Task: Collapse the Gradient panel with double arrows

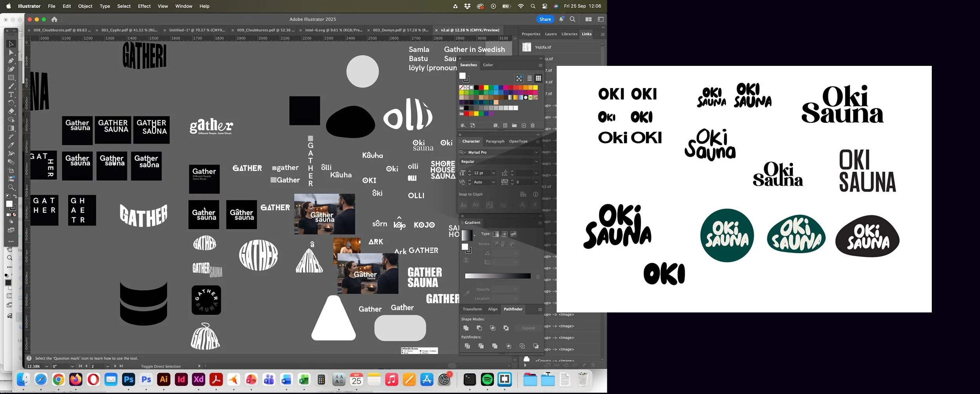Action: (541, 216)
